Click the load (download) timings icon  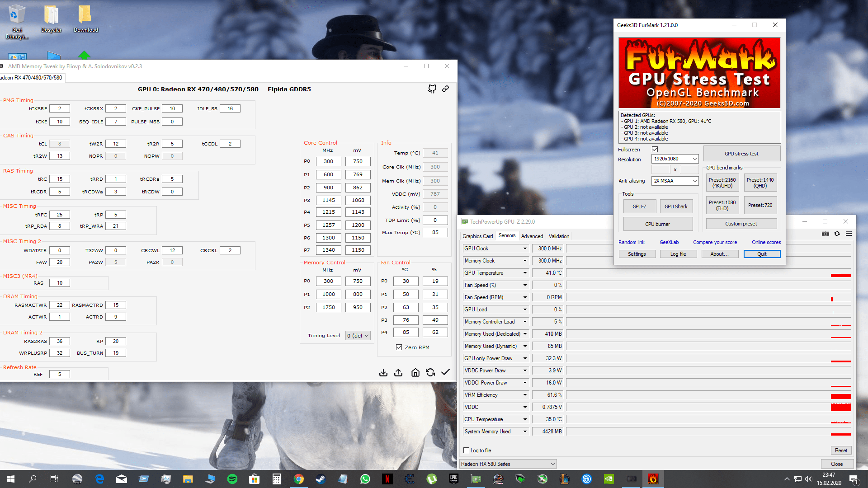383,372
